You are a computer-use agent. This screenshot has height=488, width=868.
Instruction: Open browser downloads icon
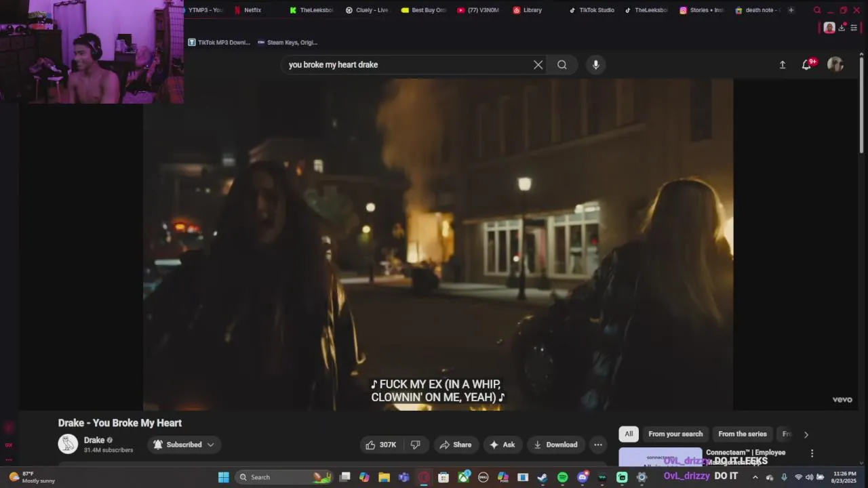pyautogui.click(x=843, y=28)
